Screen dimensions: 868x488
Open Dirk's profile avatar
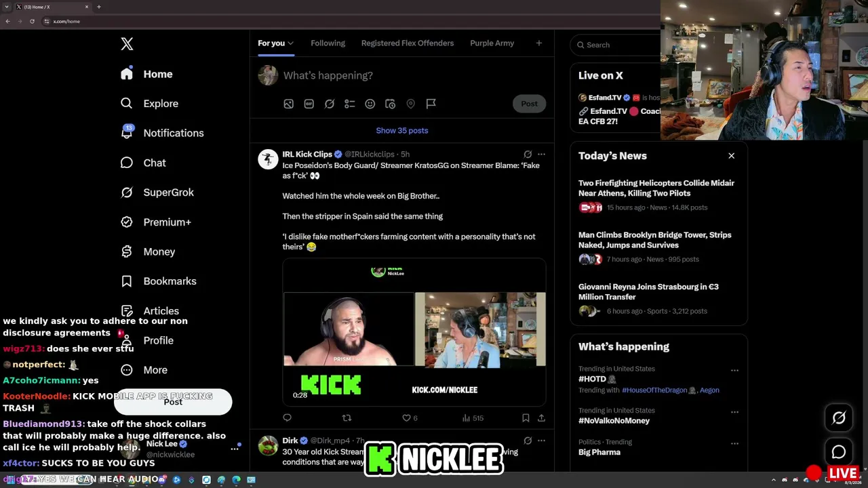pos(268,445)
